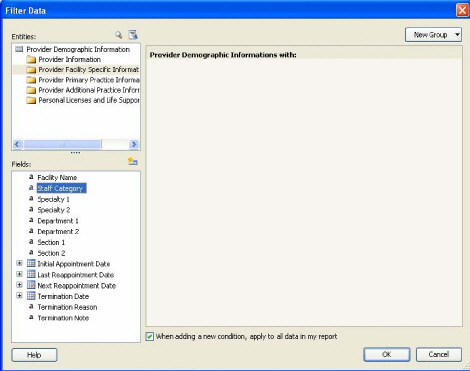Image resolution: width=470 pixels, height=371 pixels.
Task: Expand the Initial Appointment Date field
Action: click(19, 263)
